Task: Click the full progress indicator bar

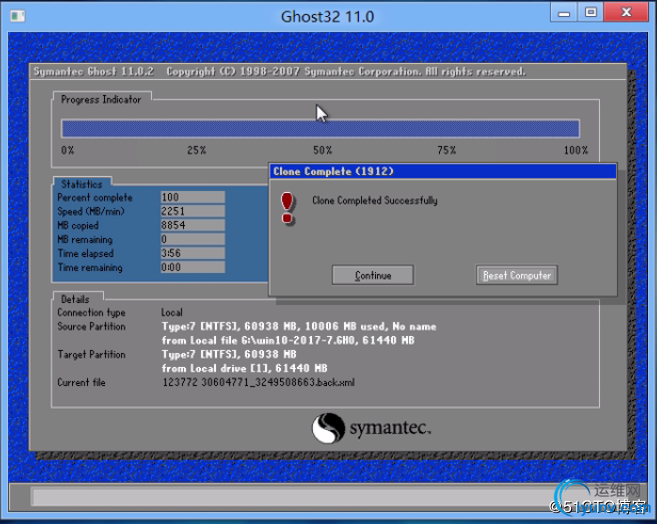Action: (x=321, y=129)
